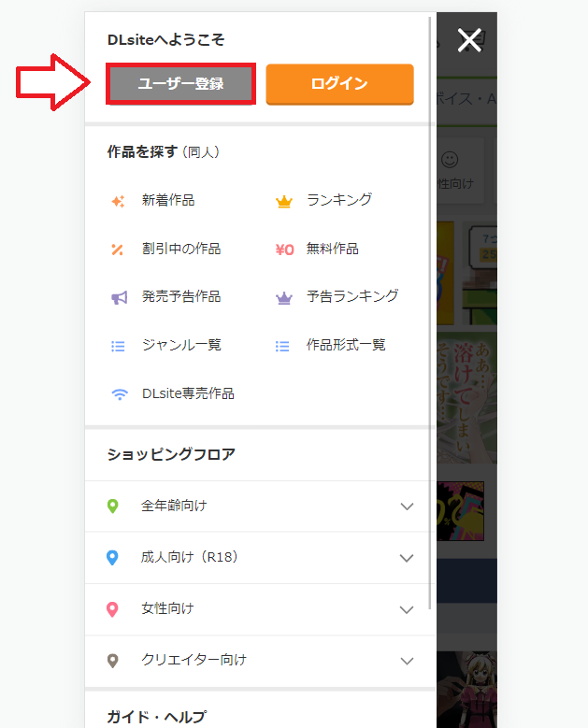Expand クリエイター向け with its chevron
Image resolution: width=588 pixels, height=728 pixels.
point(407,661)
